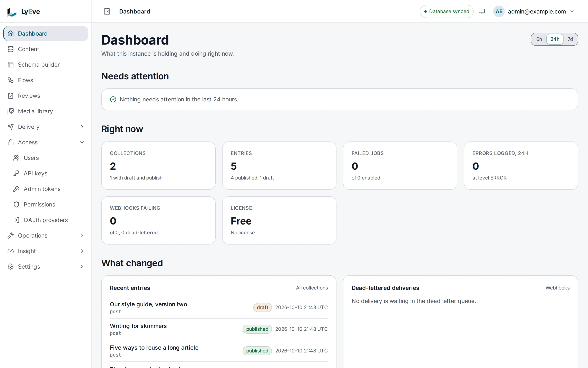
Task: Click the API keys key icon
Action: coord(16,174)
